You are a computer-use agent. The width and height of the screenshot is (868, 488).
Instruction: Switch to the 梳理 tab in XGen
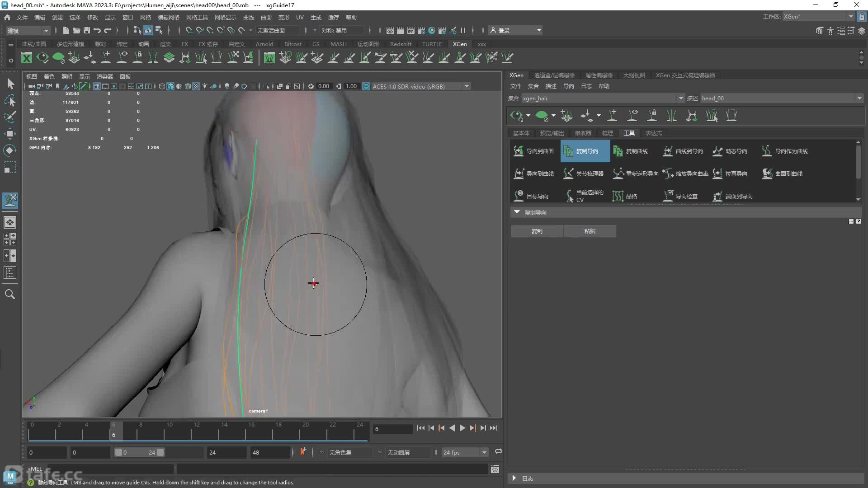pyautogui.click(x=607, y=133)
